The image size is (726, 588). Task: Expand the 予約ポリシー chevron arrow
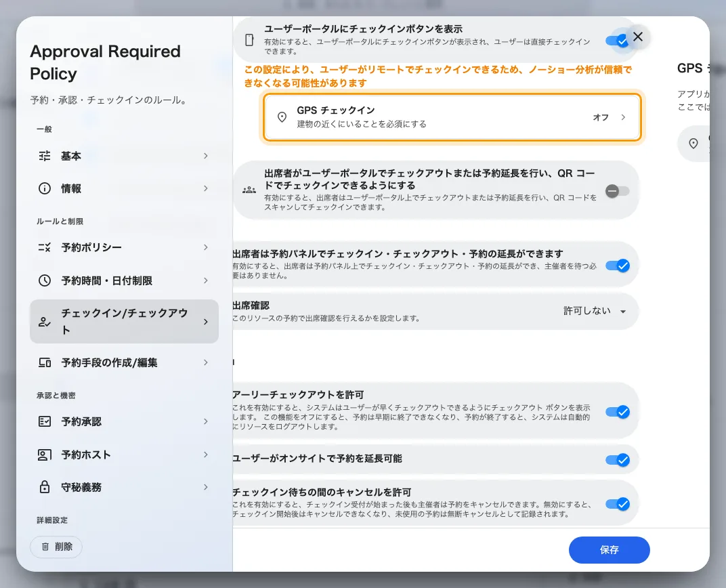coord(206,247)
